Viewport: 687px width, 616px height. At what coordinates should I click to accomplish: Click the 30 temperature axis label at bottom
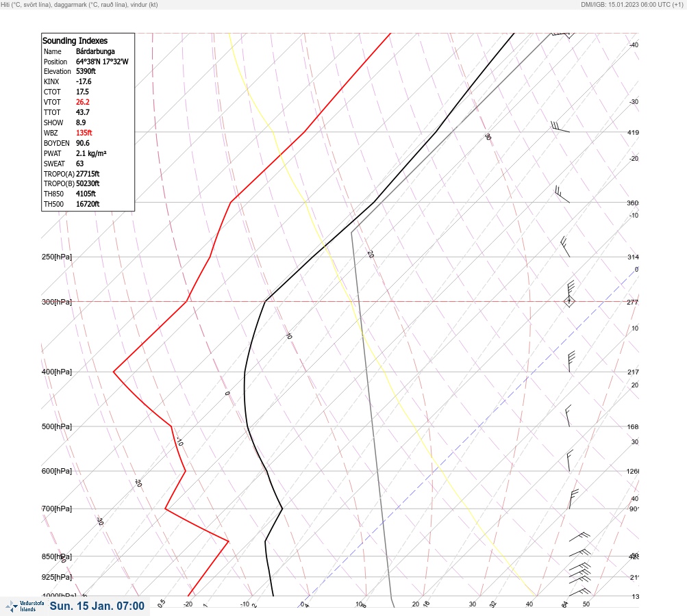click(x=473, y=604)
